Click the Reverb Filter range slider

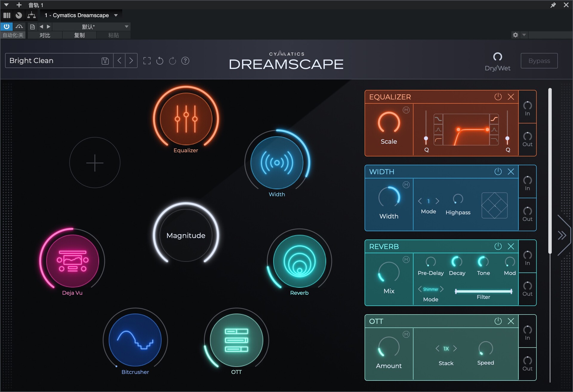483,291
